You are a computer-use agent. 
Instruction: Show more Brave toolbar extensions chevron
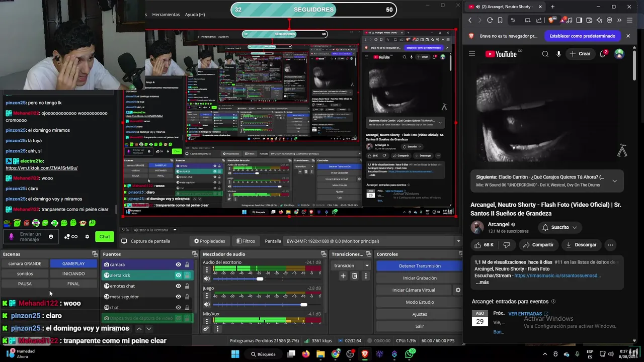click(619, 20)
